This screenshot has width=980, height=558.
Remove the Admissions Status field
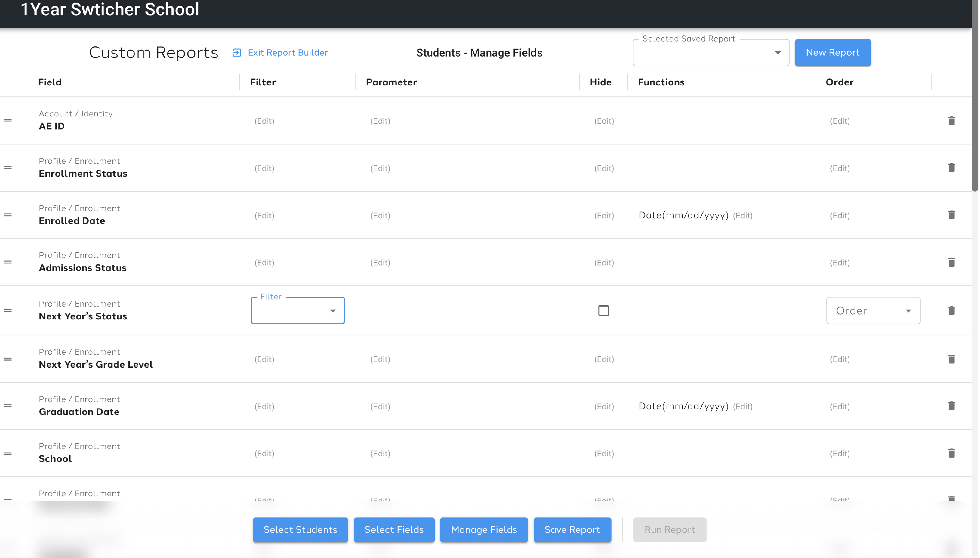[x=951, y=262]
